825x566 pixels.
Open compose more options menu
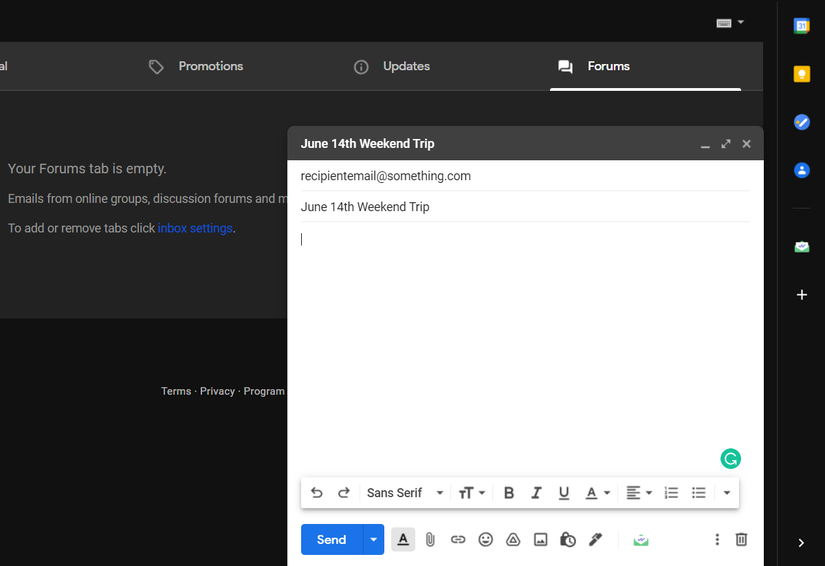click(717, 540)
